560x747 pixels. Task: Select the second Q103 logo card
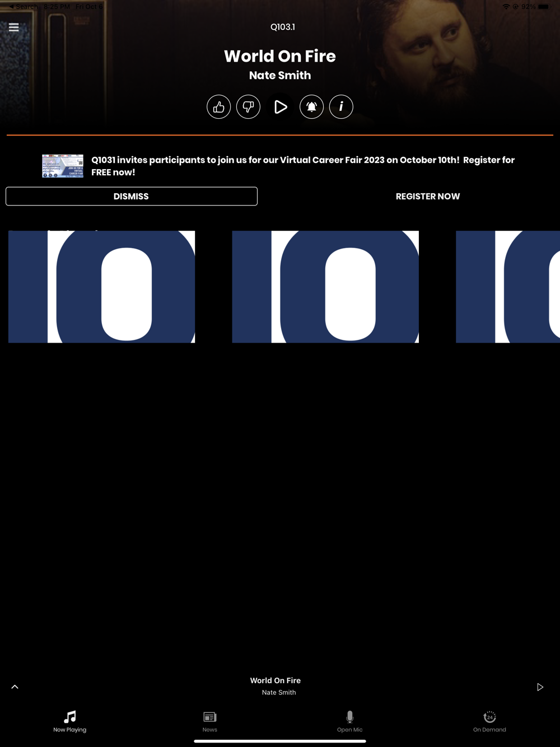coord(325,287)
